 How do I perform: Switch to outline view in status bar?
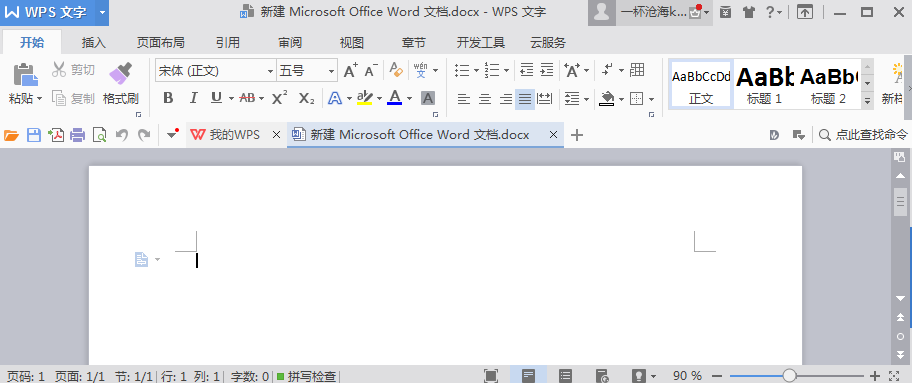pyautogui.click(x=565, y=376)
